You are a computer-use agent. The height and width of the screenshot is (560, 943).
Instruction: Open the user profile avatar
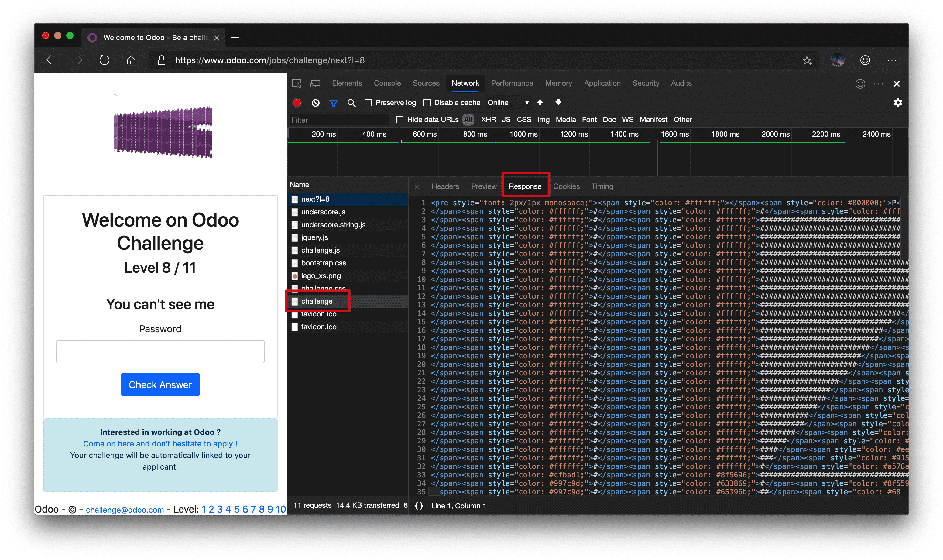point(837,60)
